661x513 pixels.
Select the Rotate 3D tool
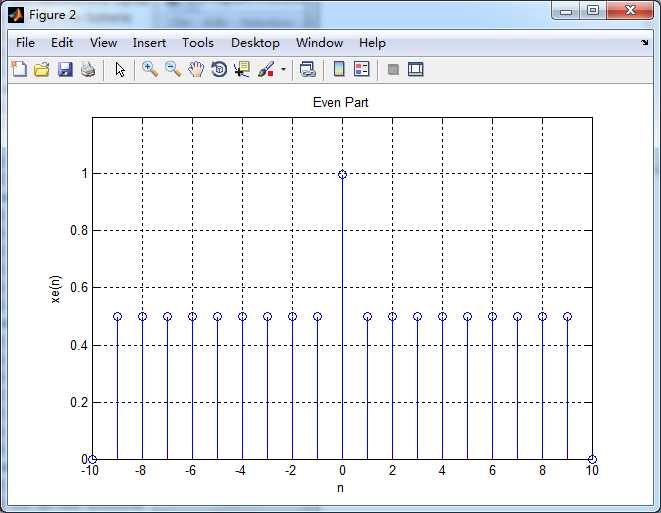click(219, 69)
